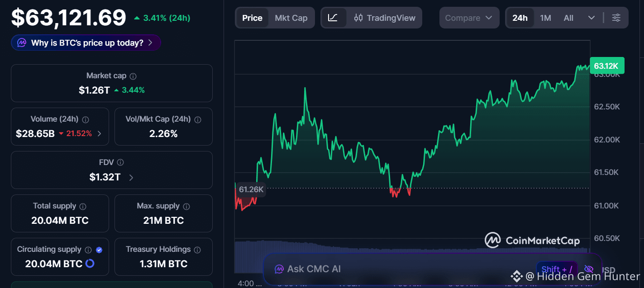
Task: Open Vol/Mkt Cap (24h) info icon
Action: (x=198, y=120)
